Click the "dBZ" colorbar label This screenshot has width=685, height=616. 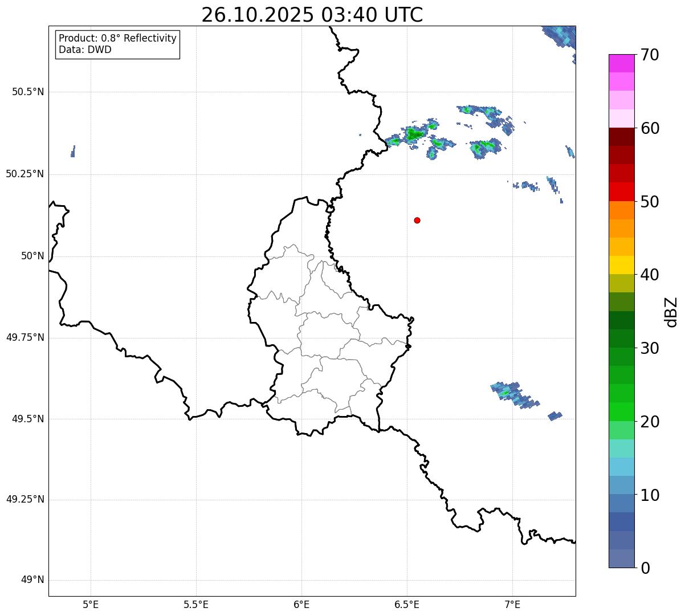(671, 312)
